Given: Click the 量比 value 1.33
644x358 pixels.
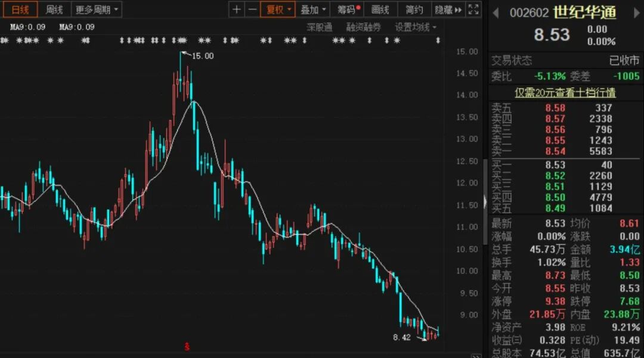Looking at the screenshot, I should [x=630, y=263].
